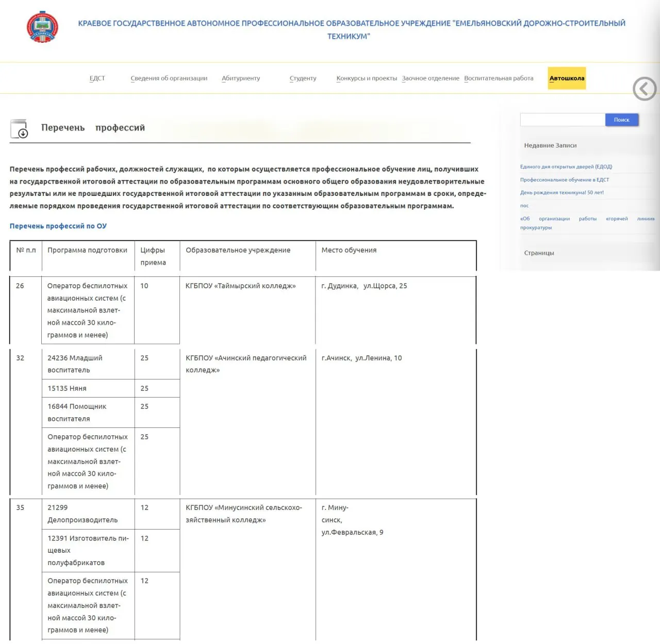The height and width of the screenshot is (644, 660).
Task: Click the Образовательное учреждение column header
Action: coord(247,256)
